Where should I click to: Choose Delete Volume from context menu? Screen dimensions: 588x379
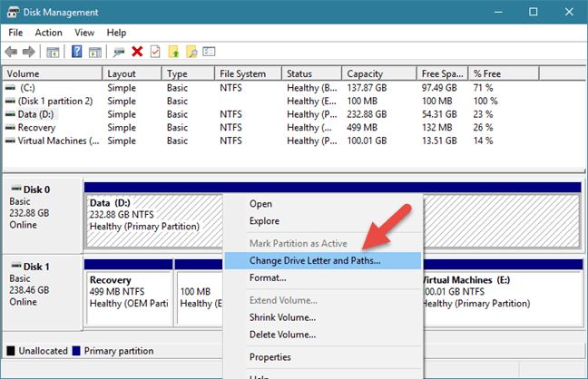[282, 334]
